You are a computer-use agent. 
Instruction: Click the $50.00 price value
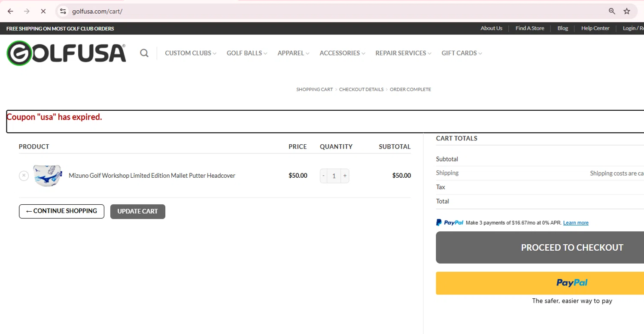click(298, 176)
